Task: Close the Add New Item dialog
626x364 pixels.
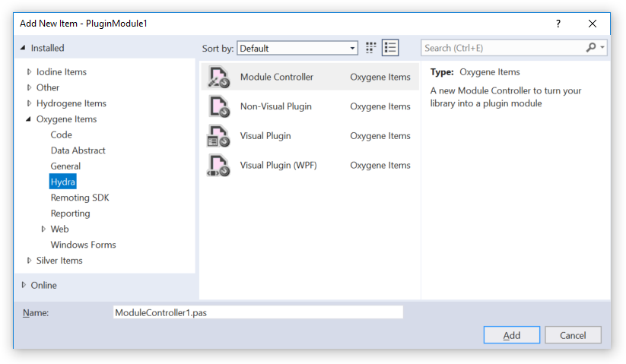Action: point(593,24)
